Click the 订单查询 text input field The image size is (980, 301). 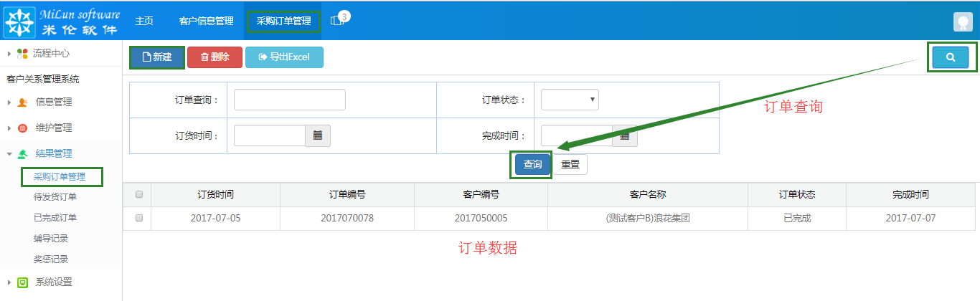pyautogui.click(x=290, y=100)
